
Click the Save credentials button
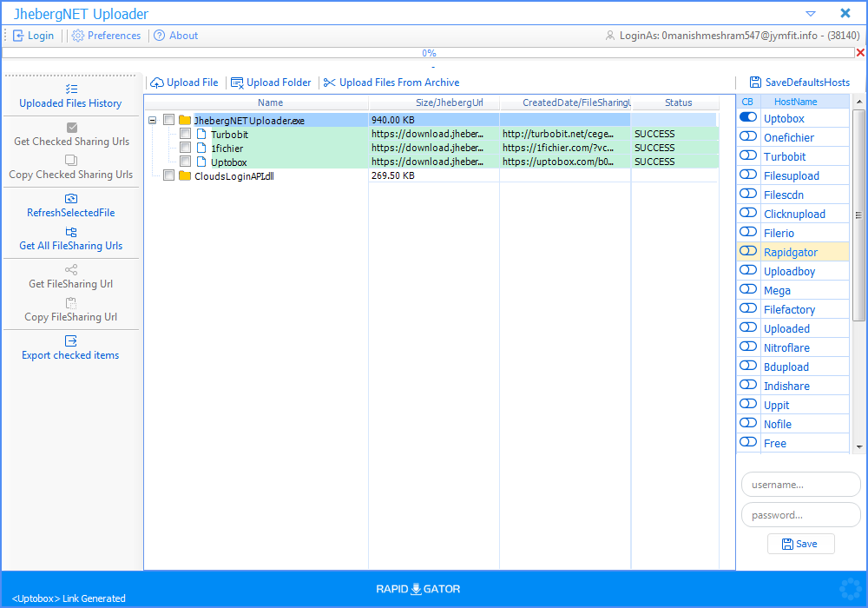(800, 544)
